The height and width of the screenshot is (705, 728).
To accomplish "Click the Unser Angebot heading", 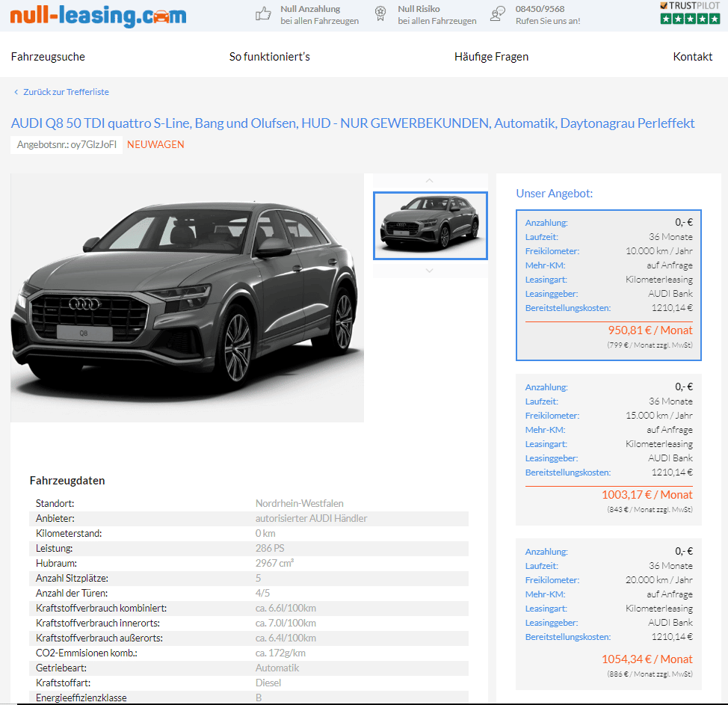I will (555, 194).
